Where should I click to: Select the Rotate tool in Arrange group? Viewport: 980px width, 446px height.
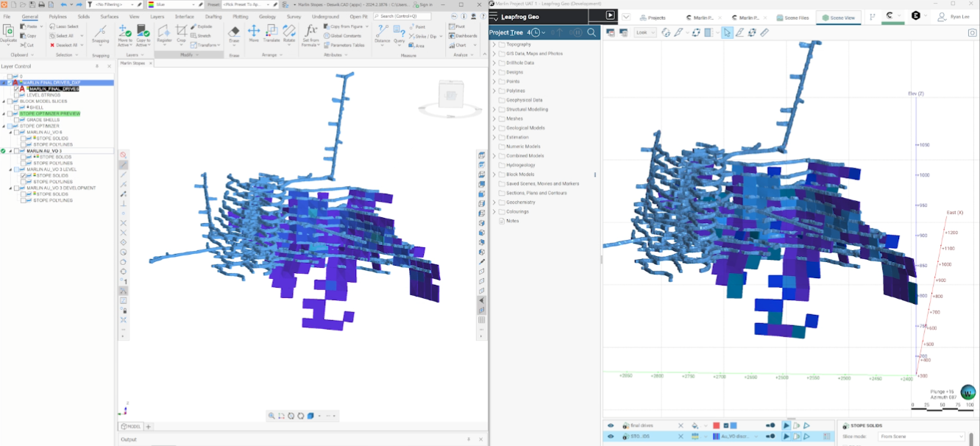click(289, 34)
